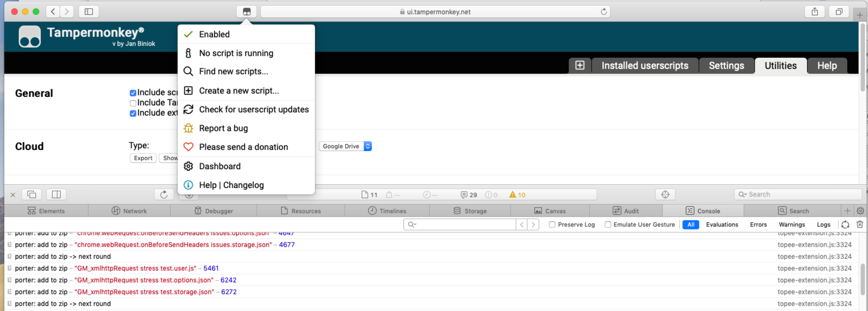Open the Debugger inspector tab
This screenshot has width=868, height=311.
pyautogui.click(x=214, y=211)
